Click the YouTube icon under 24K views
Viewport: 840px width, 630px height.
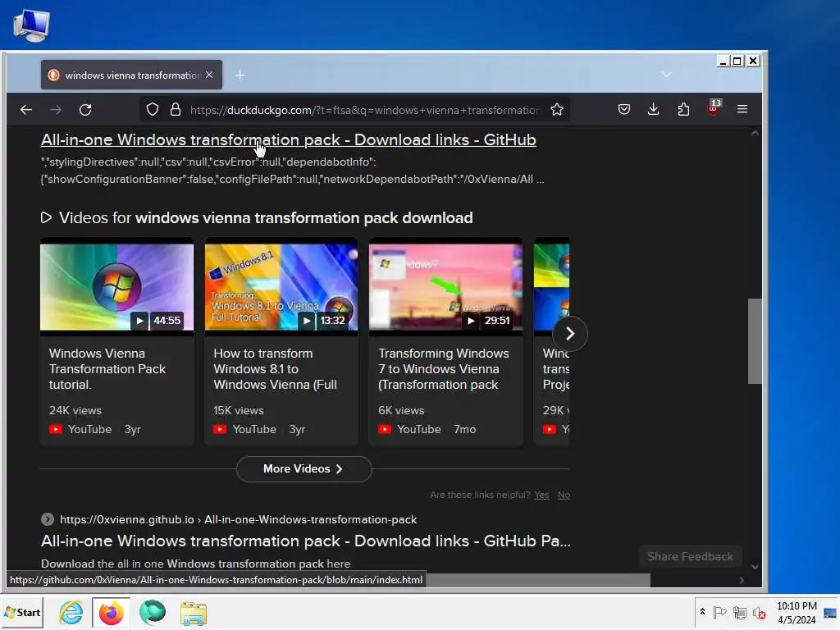[56, 429]
